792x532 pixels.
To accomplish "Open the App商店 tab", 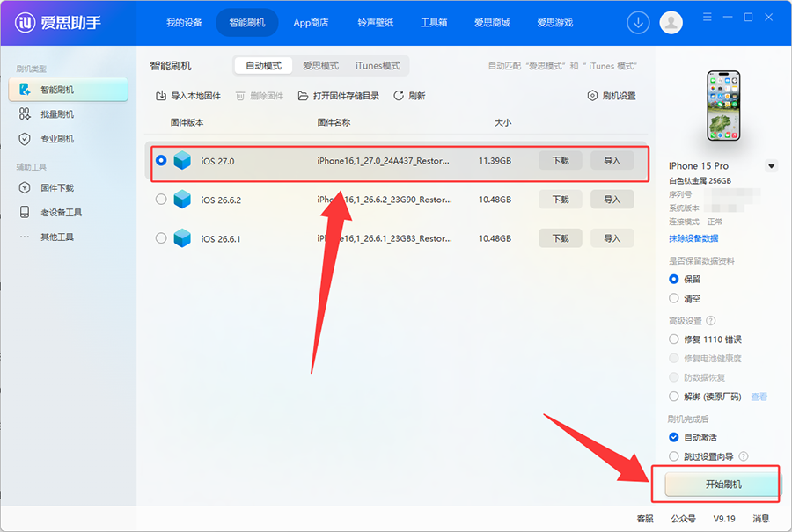I will (x=311, y=23).
